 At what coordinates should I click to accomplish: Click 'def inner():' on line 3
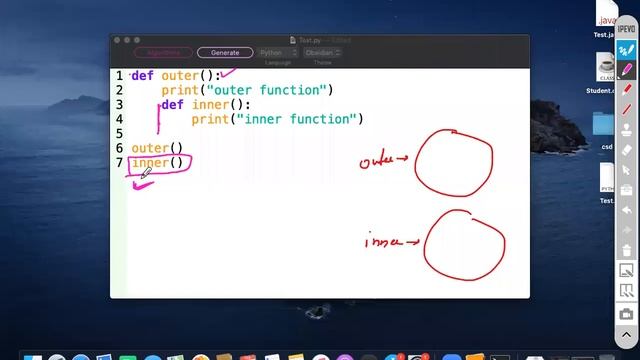pos(206,104)
